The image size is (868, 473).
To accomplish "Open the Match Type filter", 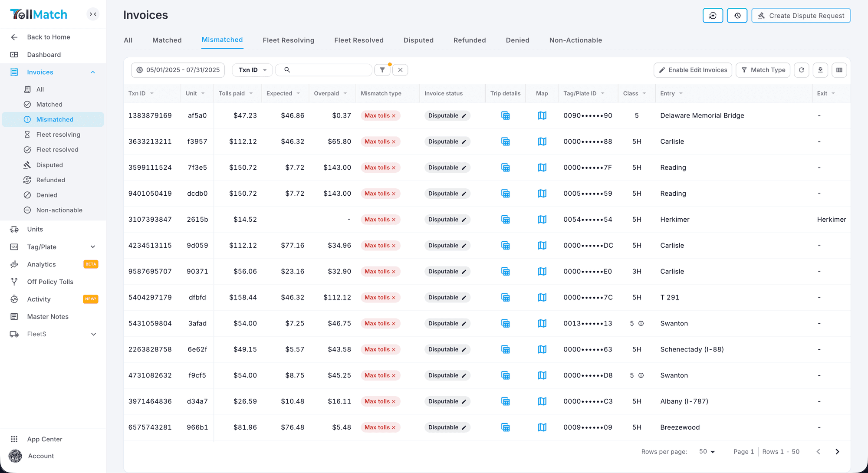I will pyautogui.click(x=763, y=70).
